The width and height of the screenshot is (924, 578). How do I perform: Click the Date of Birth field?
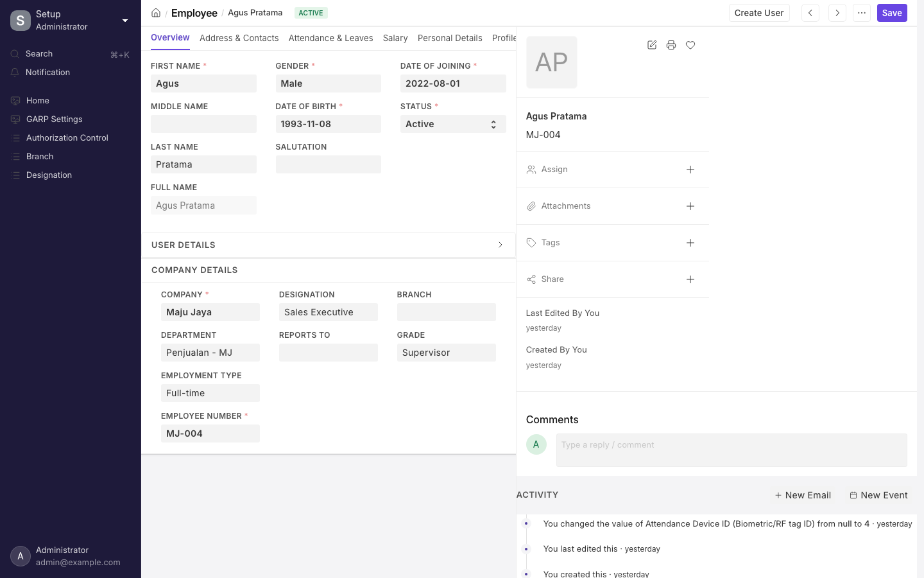(328, 124)
